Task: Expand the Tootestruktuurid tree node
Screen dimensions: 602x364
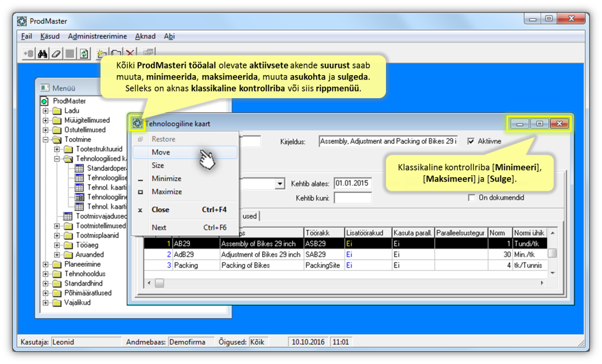Action: click(57, 149)
